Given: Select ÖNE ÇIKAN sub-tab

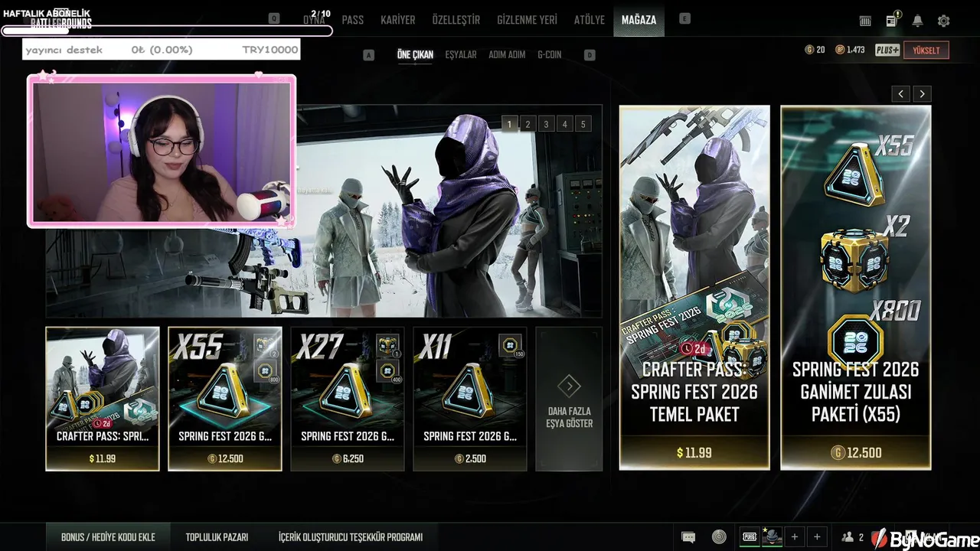Looking at the screenshot, I should (x=415, y=55).
